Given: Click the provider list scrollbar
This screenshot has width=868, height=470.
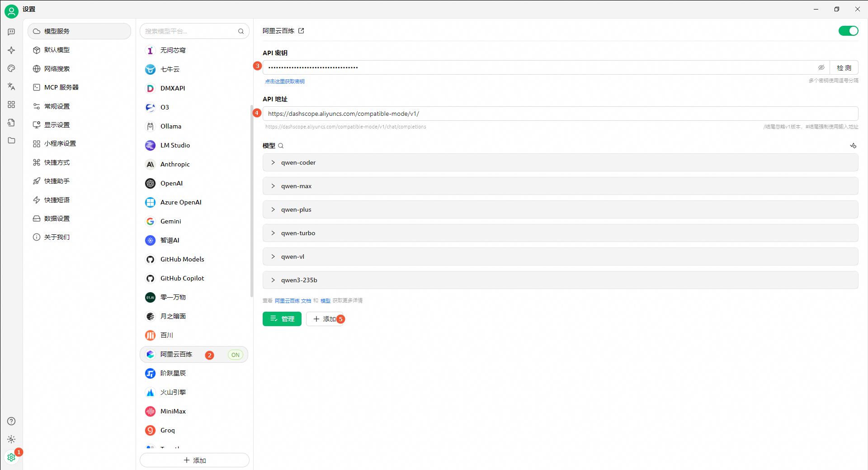Looking at the screenshot, I should 251,201.
